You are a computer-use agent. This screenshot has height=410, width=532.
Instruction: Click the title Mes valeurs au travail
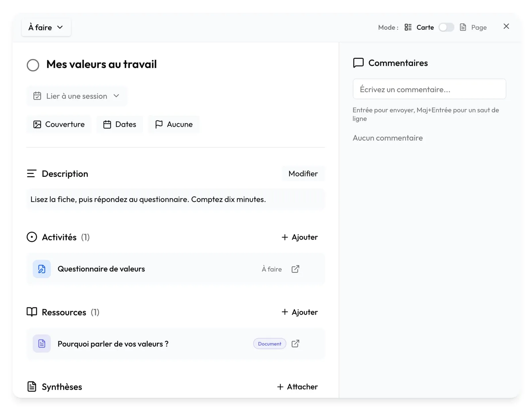tap(101, 64)
